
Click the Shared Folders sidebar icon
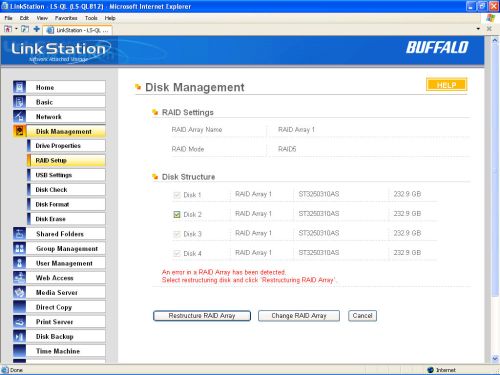[x=19, y=234]
